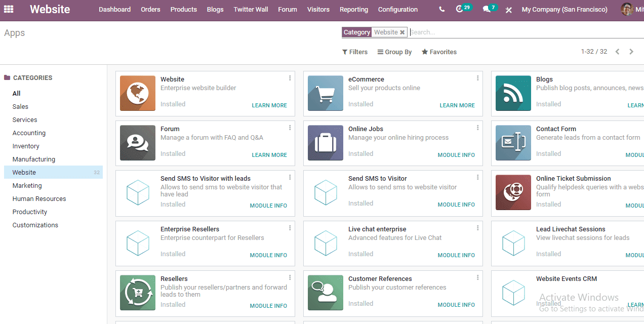This screenshot has height=324, width=644.
Task: Open the Products menu
Action: [183, 10]
